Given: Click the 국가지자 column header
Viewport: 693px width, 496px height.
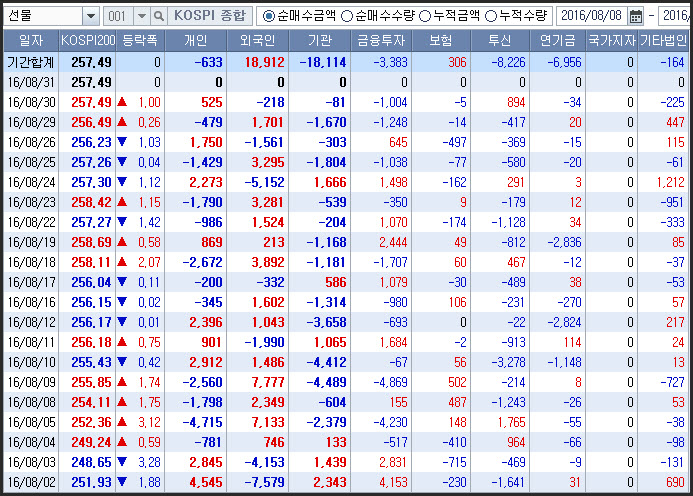Looking at the screenshot, I should 612,41.
